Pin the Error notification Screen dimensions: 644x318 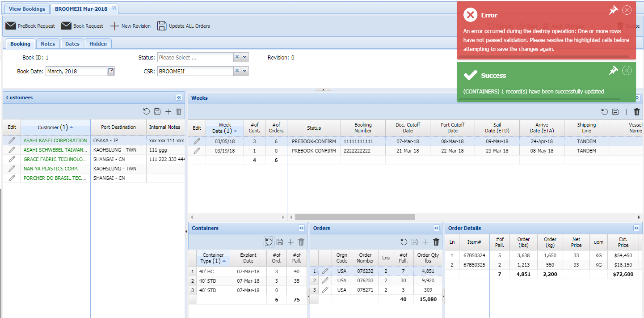(x=613, y=11)
